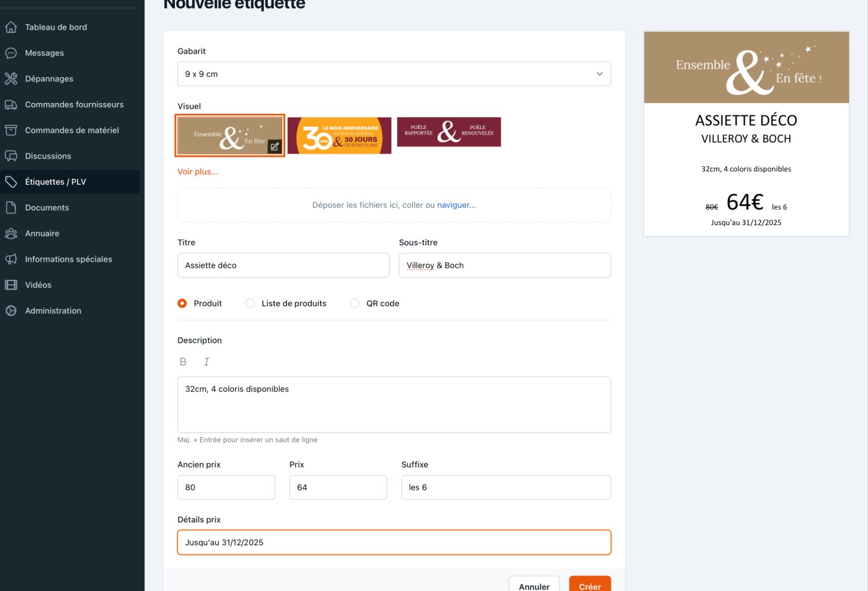The image size is (868, 591).
Task: Click the edit icon on selected visual
Action: click(275, 147)
